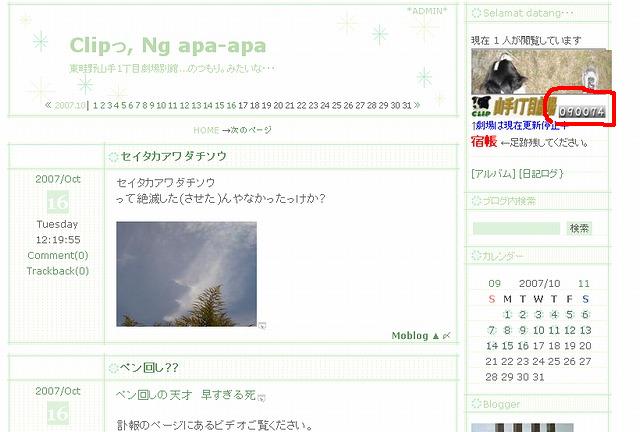This screenshot has height=432, width=640.
Task: Click the カレンダー sidebar heading
Action: click(x=503, y=256)
